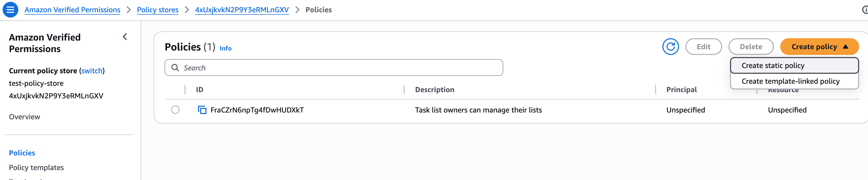Screen dimensions: 868x180
Task: Click the Delete button
Action: pos(750,47)
